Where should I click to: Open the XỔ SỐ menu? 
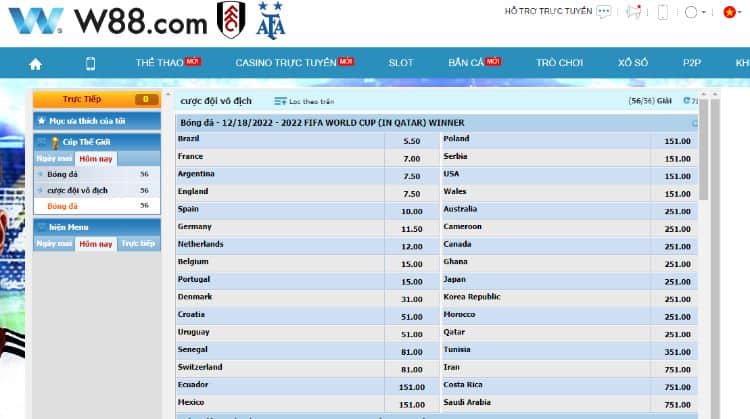pos(632,63)
